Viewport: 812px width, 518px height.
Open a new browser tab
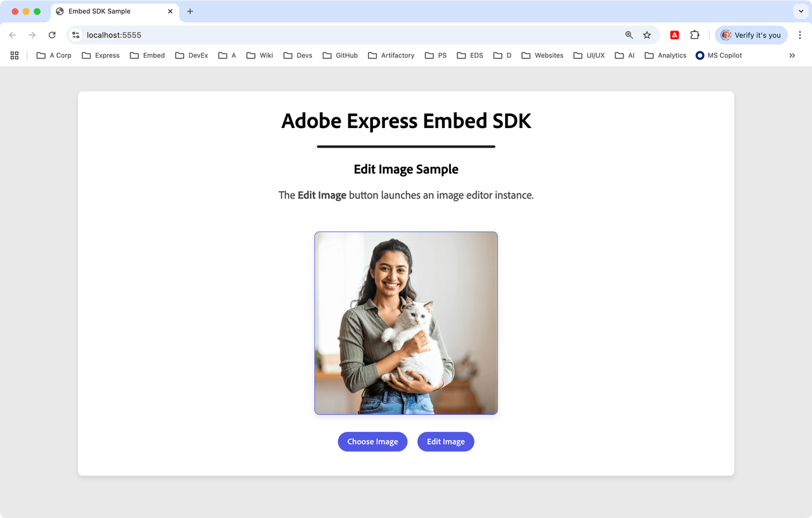point(190,11)
